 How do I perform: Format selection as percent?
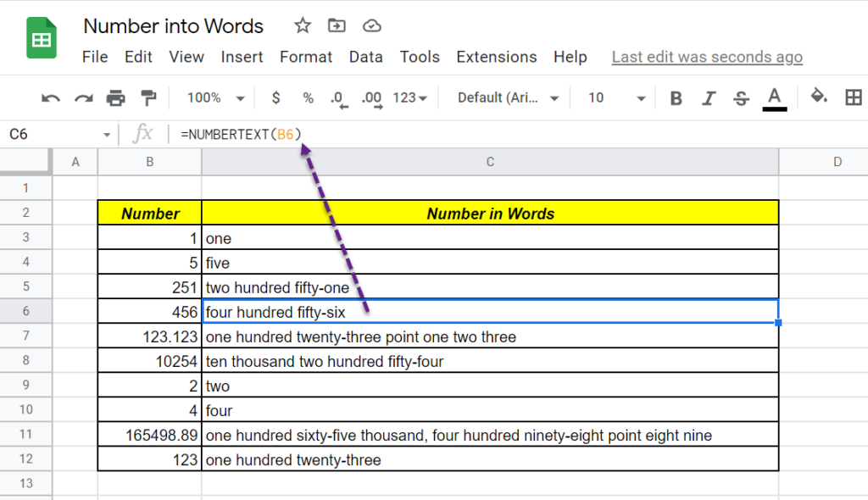(x=307, y=97)
